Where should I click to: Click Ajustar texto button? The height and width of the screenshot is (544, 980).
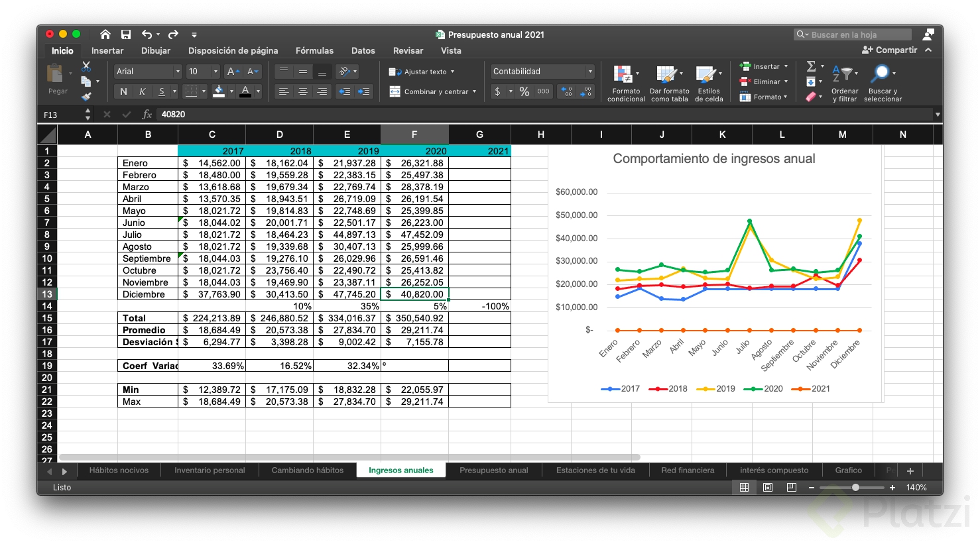click(x=422, y=72)
